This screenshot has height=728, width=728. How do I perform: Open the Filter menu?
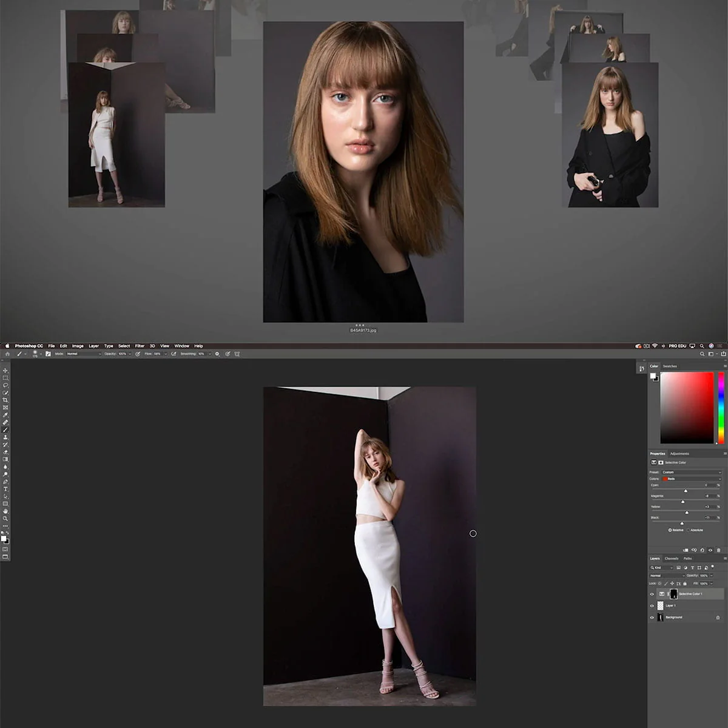140,346
